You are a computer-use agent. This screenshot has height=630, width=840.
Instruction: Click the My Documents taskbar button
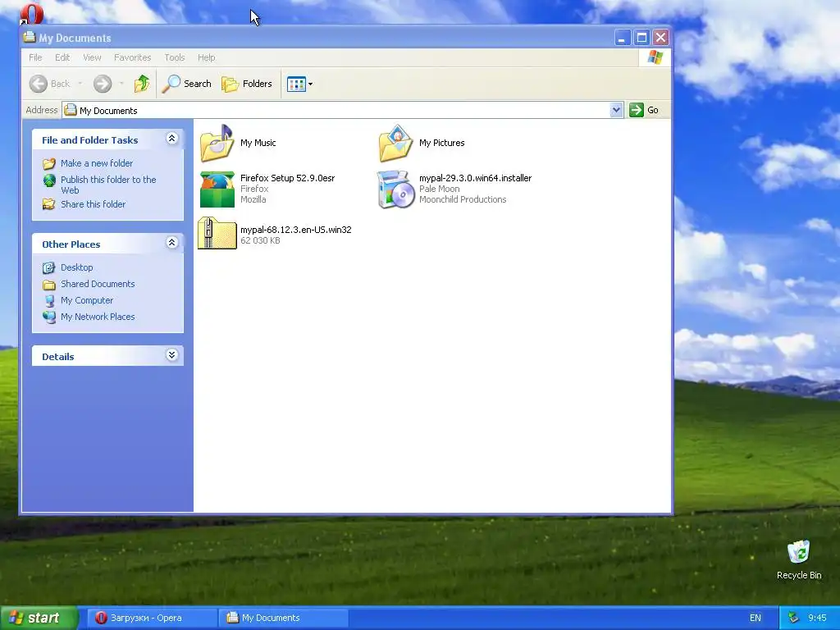click(x=284, y=618)
